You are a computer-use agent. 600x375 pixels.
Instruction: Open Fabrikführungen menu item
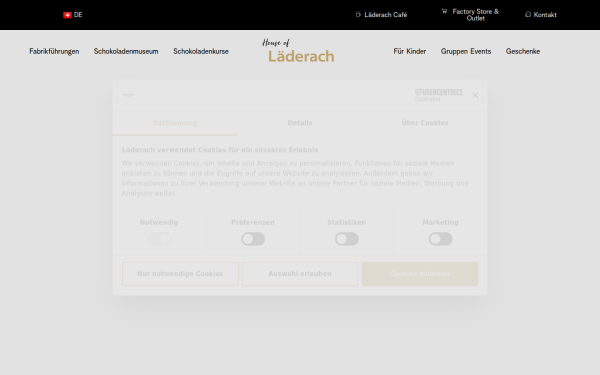(54, 51)
